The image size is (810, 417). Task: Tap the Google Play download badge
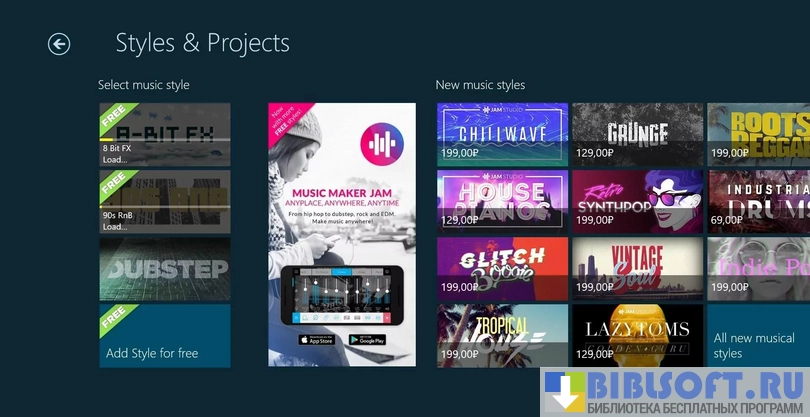click(x=367, y=340)
